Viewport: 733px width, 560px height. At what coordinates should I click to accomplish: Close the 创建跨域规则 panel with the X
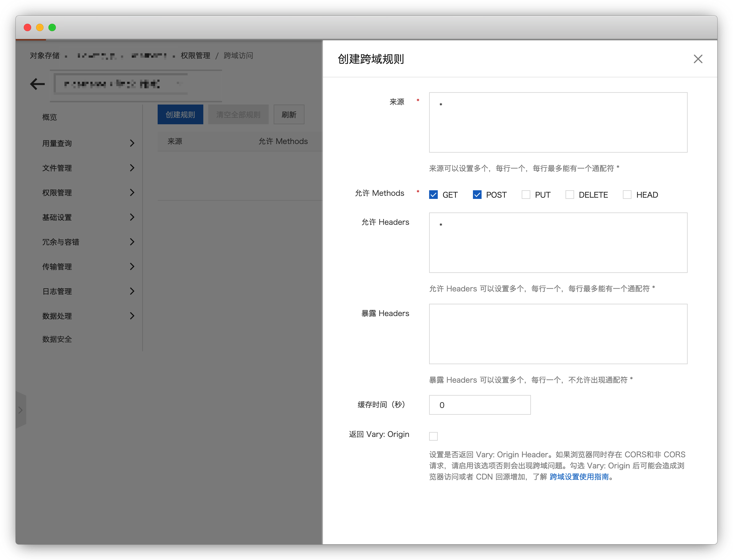click(698, 59)
